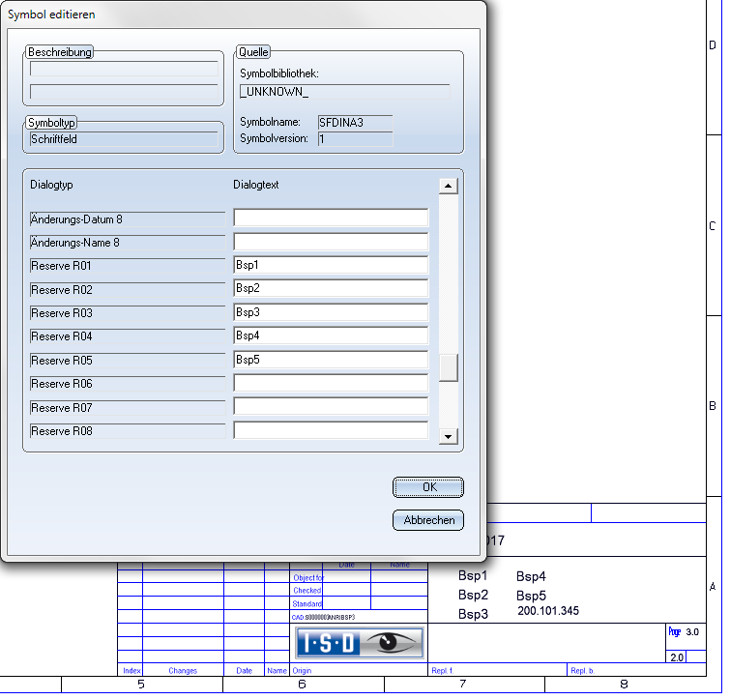
Task: Click the Symbolname SFDINA3 field
Action: tap(354, 122)
